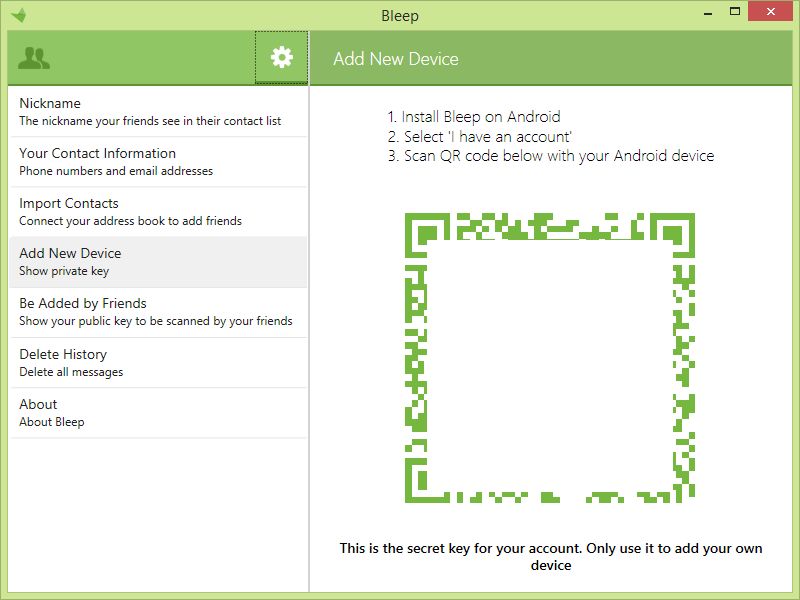
Task: Select Add New Device in sidebar
Action: click(158, 262)
